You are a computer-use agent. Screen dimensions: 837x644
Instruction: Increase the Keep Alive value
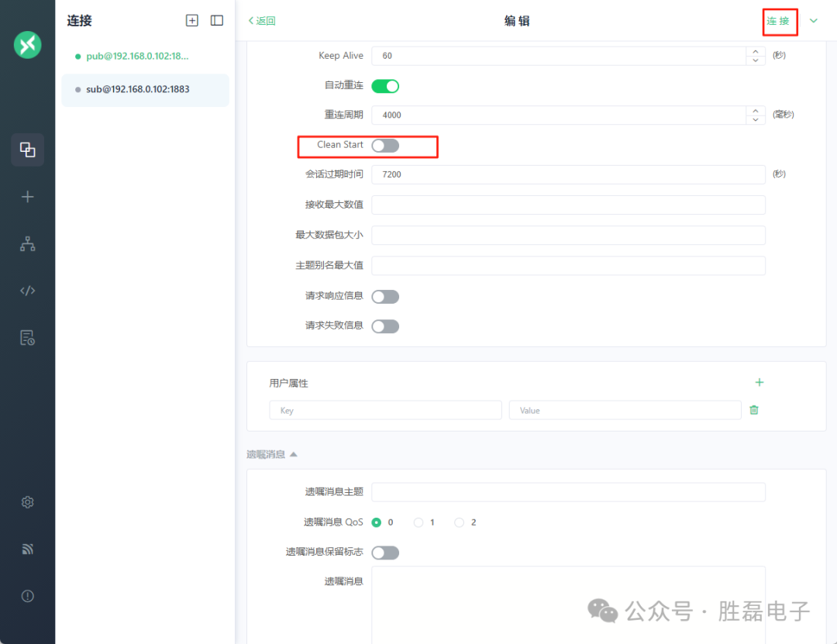[756, 51]
